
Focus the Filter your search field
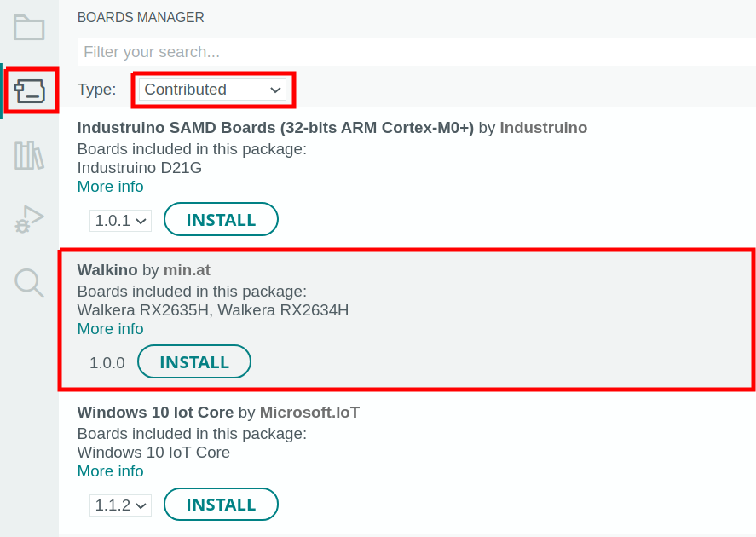coord(417,52)
